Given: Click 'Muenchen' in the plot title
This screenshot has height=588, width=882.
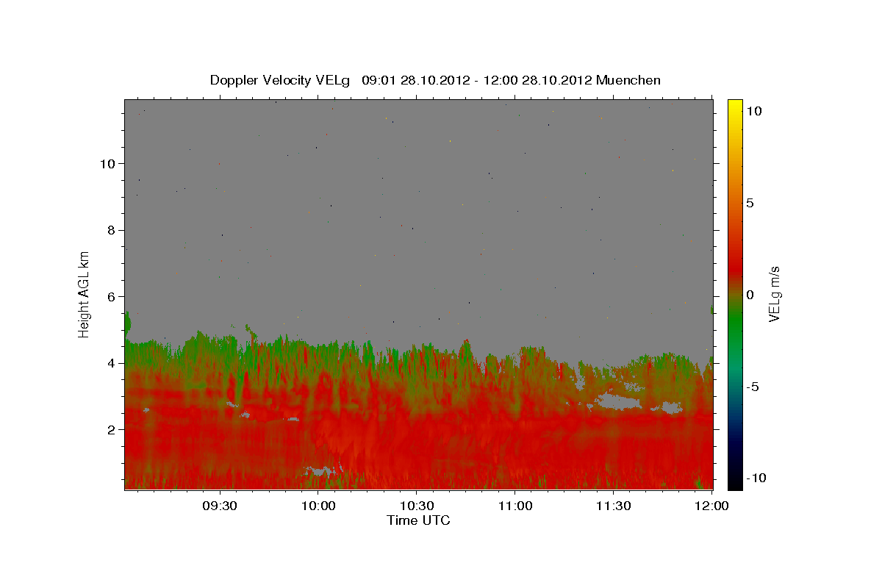Looking at the screenshot, I should pos(628,80).
